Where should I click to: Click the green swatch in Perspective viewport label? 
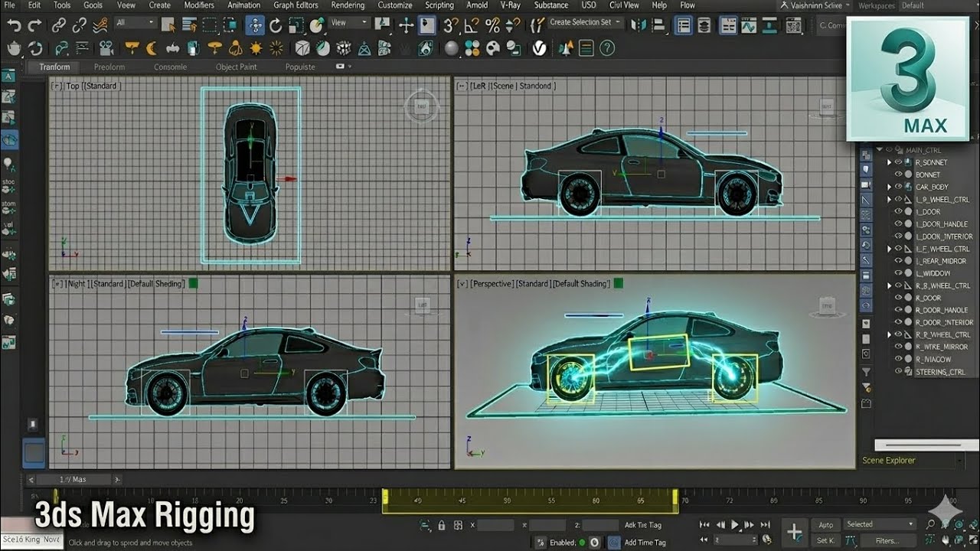tap(618, 283)
